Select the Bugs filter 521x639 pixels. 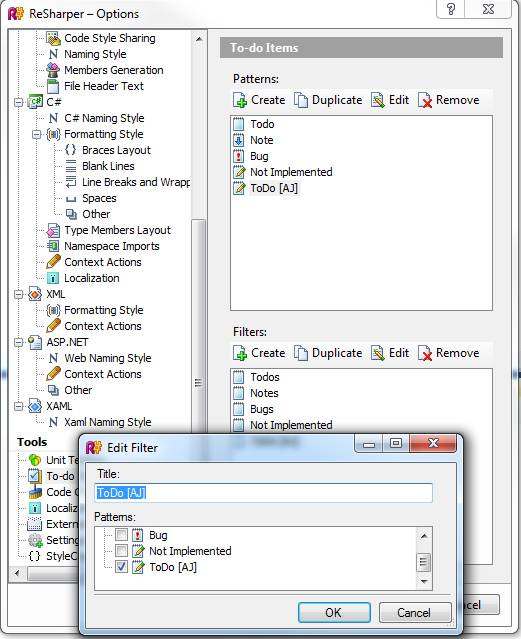pos(253,409)
